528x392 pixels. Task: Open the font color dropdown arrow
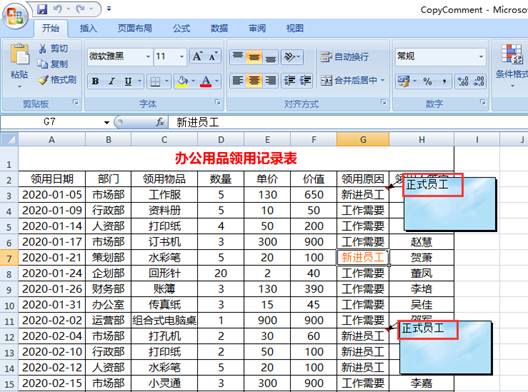pyautogui.click(x=217, y=81)
